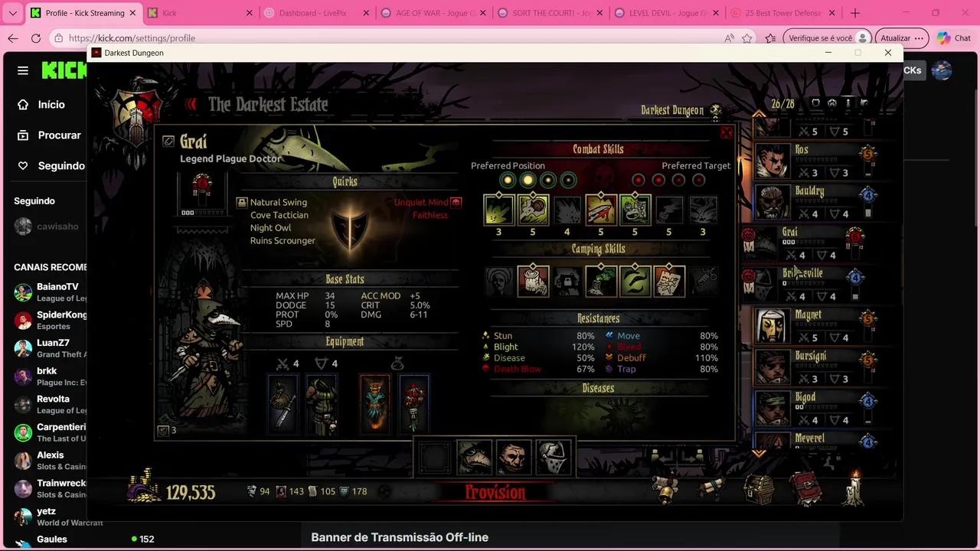Toggle first preferred position rank dot
Viewport: 980px width, 551px height.
(x=508, y=181)
